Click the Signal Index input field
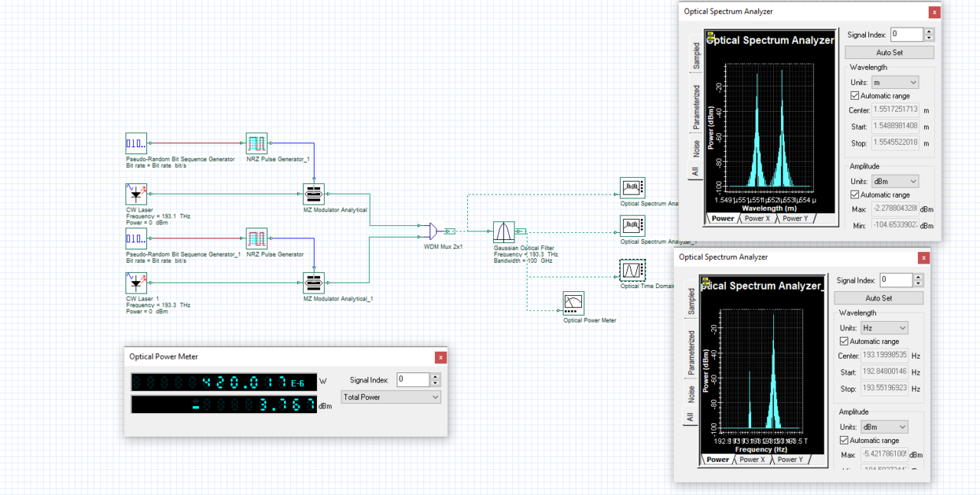The height and width of the screenshot is (495, 980). click(x=906, y=34)
